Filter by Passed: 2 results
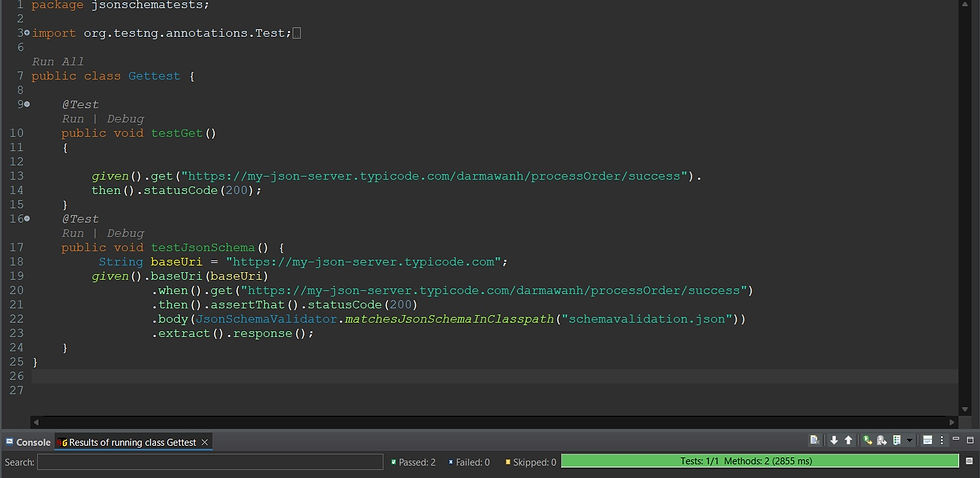 pyautogui.click(x=413, y=462)
